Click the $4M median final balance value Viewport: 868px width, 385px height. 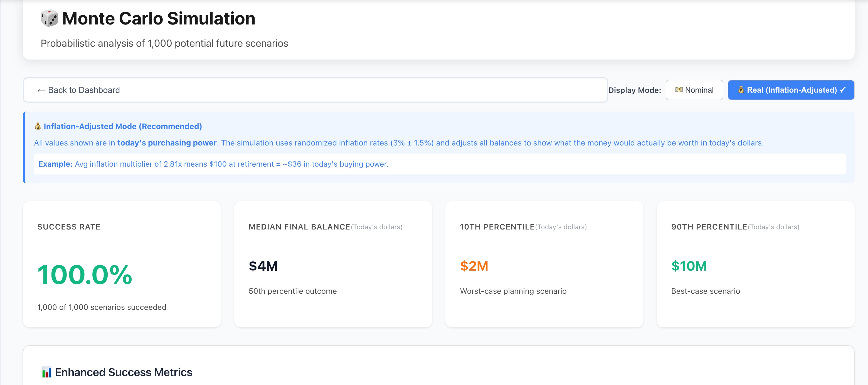pyautogui.click(x=263, y=266)
